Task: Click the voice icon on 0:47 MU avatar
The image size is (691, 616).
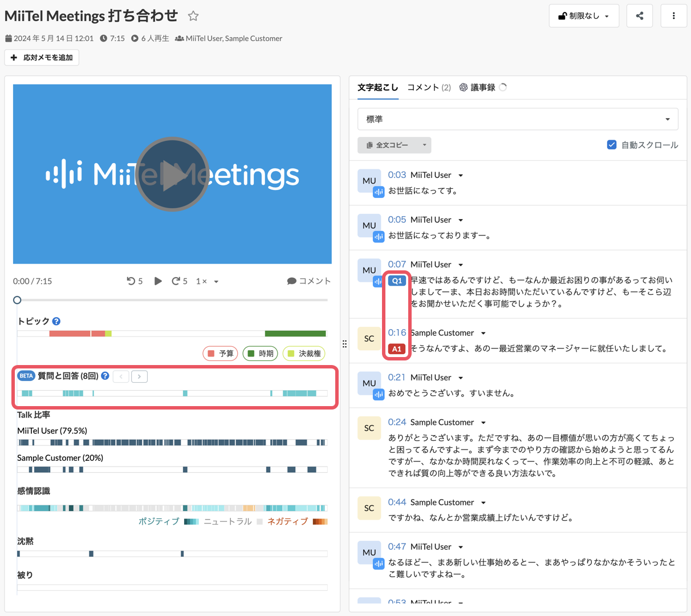Action: pos(379,564)
